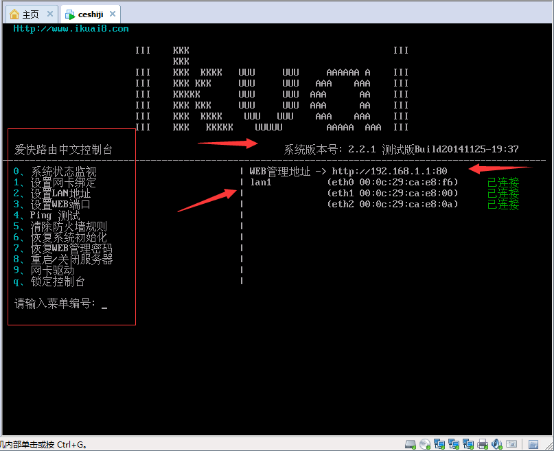Click the WEB management address http://192.168.1.1:80

click(390, 171)
